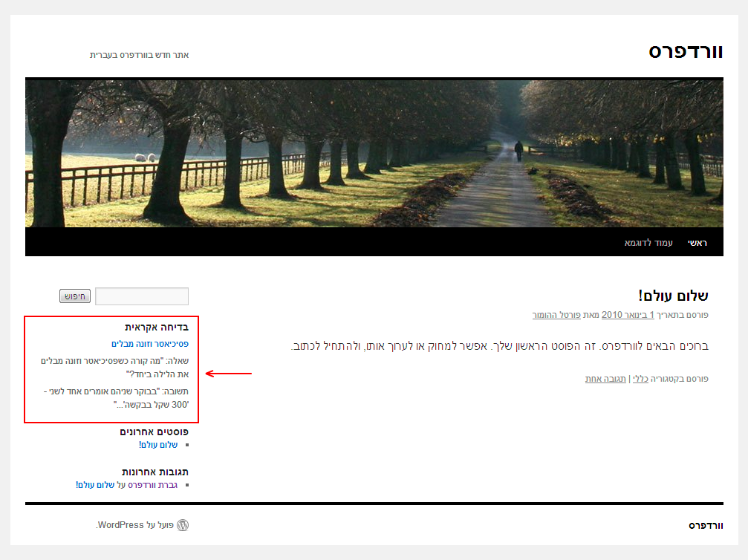Click the red arrow pointing at widget
This screenshot has height=560, width=748.
[x=229, y=374]
